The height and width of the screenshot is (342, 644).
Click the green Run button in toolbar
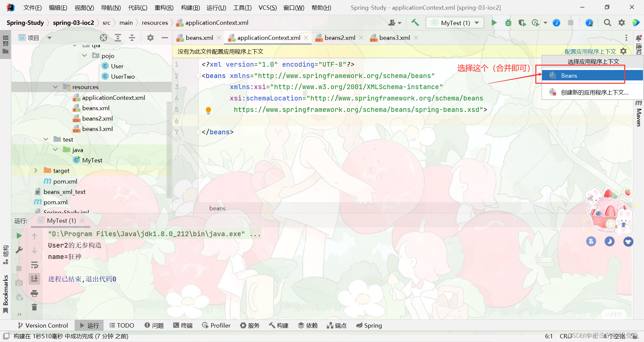(x=494, y=23)
